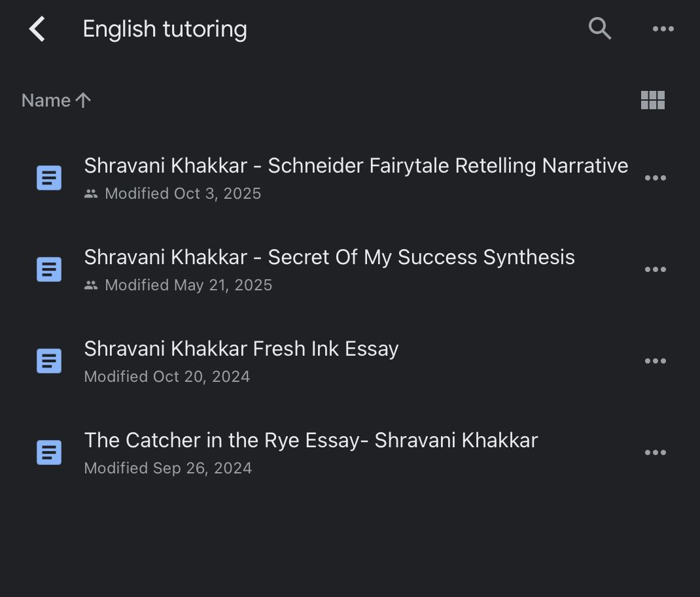Open folder options menu in top bar
The width and height of the screenshot is (700, 597).
[663, 29]
